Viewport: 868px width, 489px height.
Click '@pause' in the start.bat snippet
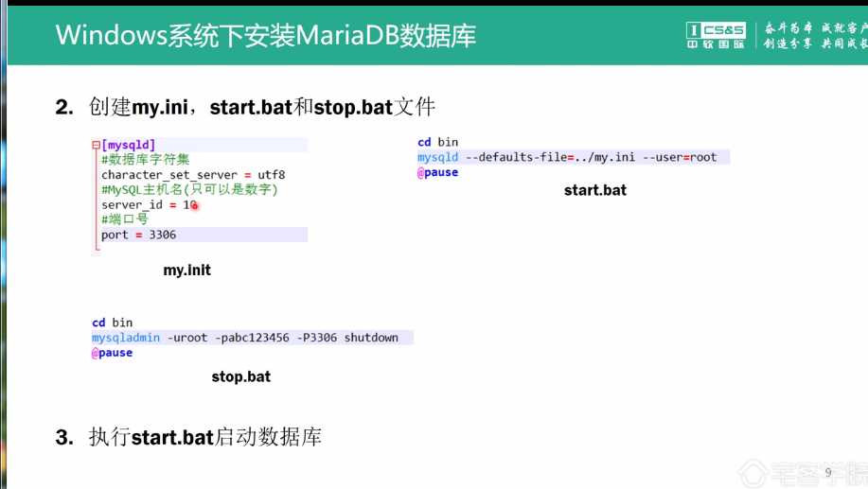[x=438, y=172]
